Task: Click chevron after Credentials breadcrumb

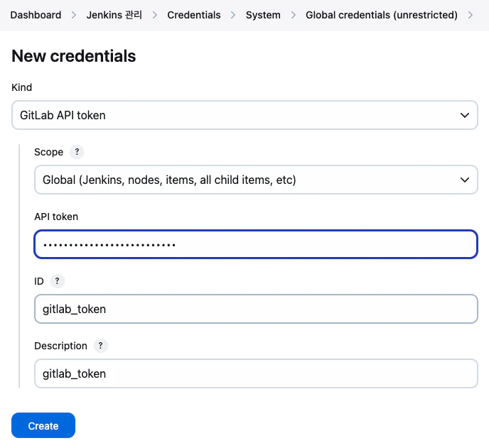Action: coord(233,15)
